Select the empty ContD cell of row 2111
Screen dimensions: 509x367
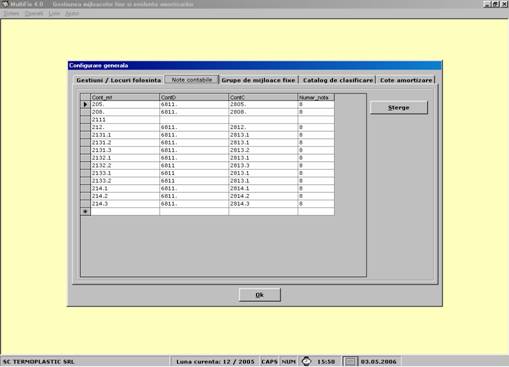pyautogui.click(x=194, y=120)
